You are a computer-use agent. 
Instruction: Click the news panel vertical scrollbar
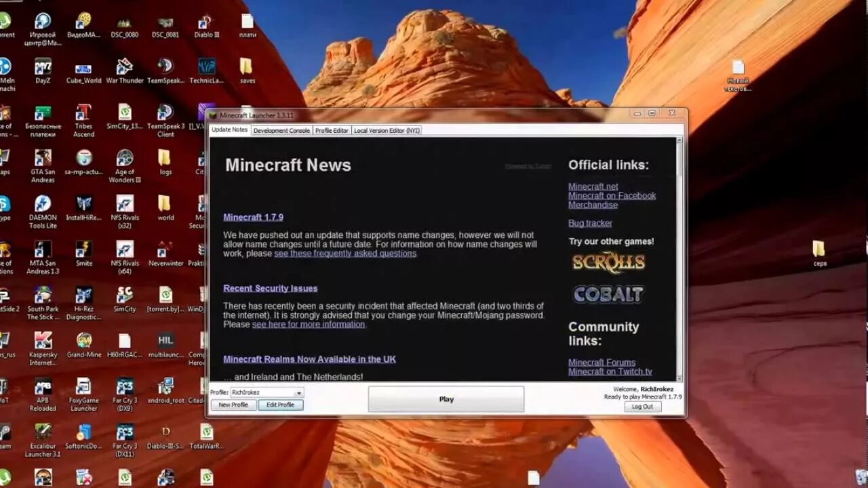click(x=679, y=259)
